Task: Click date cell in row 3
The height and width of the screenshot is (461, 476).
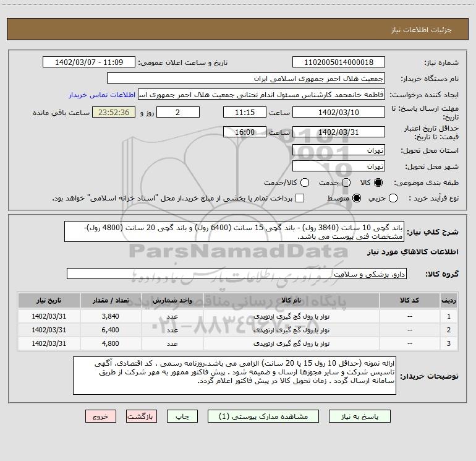Action: [49, 343]
